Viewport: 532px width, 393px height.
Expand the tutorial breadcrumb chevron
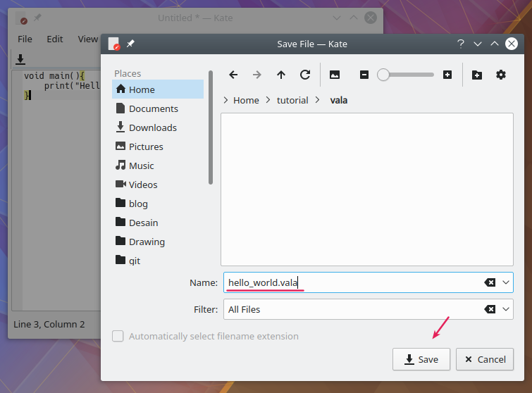coord(318,100)
